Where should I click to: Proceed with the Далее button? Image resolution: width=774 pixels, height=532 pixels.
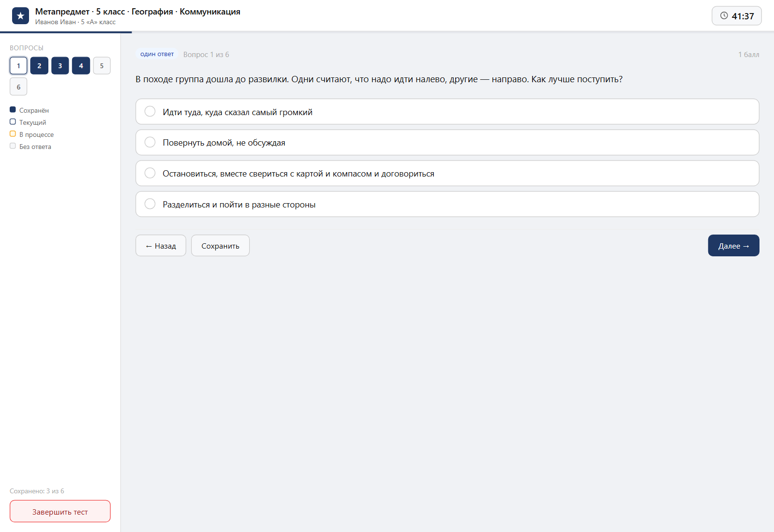click(733, 246)
